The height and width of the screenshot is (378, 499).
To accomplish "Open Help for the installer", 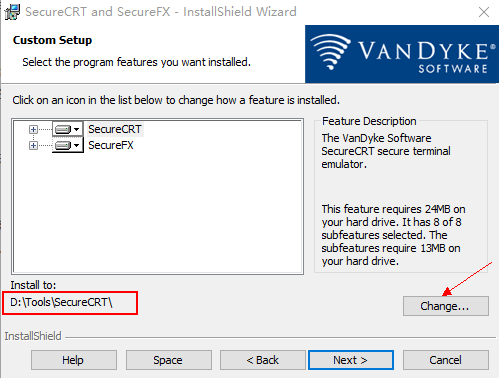I will 74,360.
